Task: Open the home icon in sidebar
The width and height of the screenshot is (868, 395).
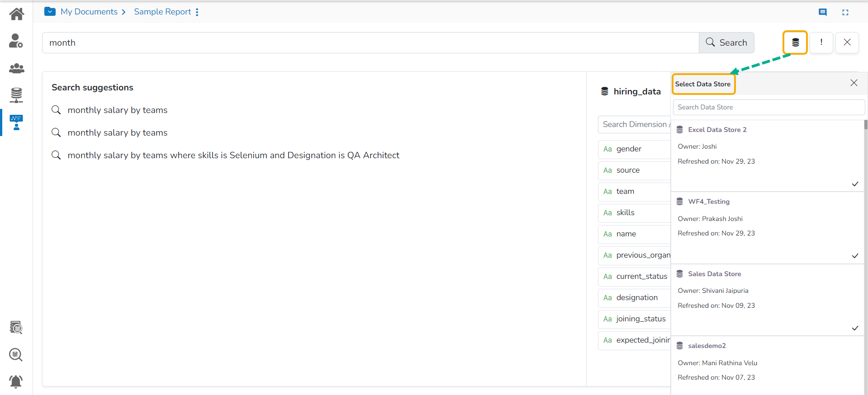Action: pos(17,14)
